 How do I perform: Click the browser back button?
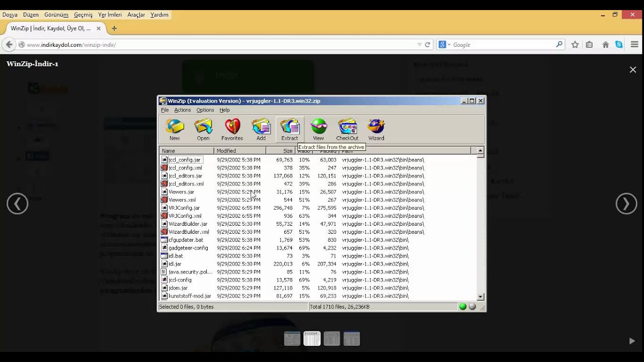click(9, 45)
